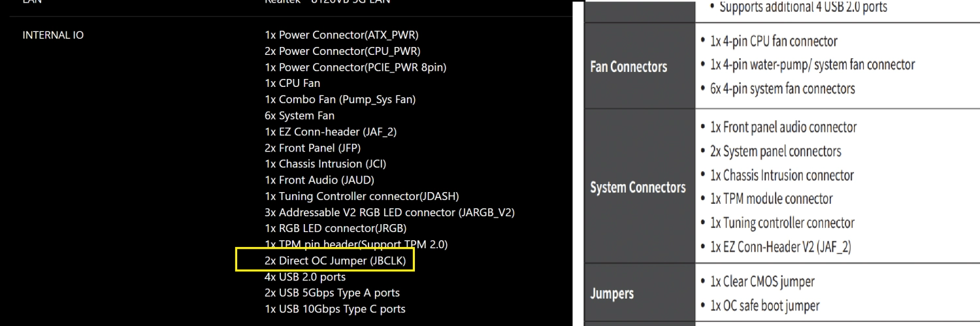This screenshot has height=326, width=980.
Task: Click the OC safe boot jumper bullet
Action: (764, 305)
